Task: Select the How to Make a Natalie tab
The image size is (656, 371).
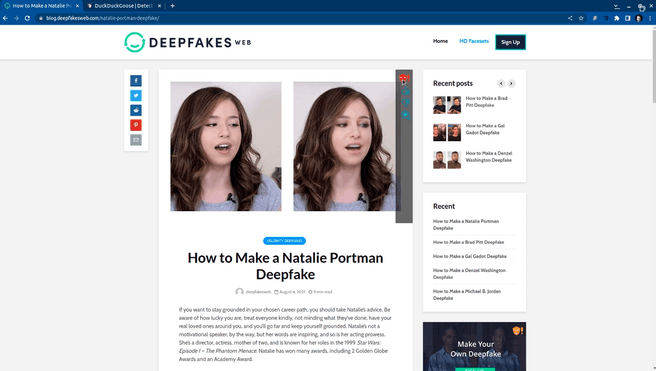Action: [41, 6]
